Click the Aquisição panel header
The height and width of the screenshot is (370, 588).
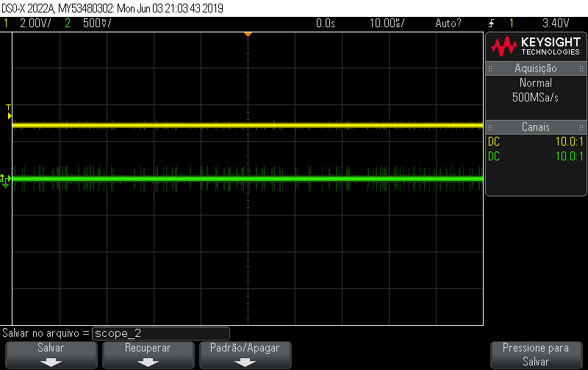coord(536,68)
